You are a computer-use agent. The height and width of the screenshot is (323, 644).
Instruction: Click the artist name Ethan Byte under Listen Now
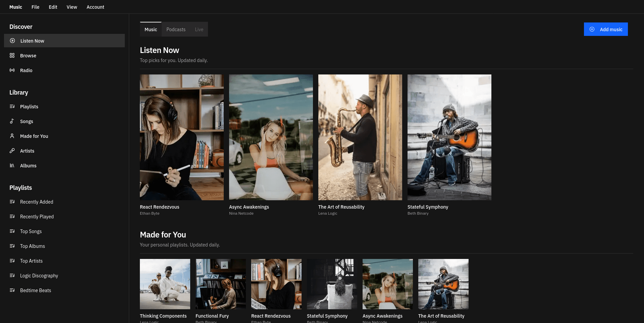150,213
